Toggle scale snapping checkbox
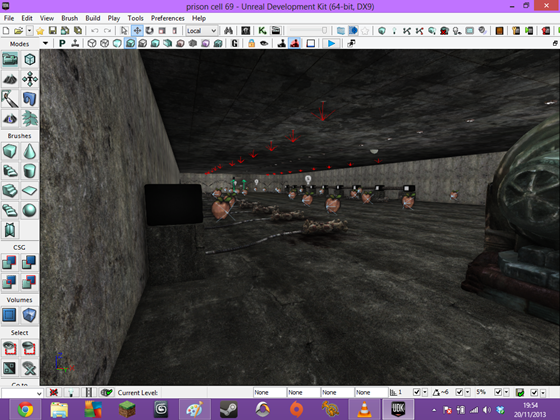Viewport: 560px width, 420px height. (x=498, y=392)
